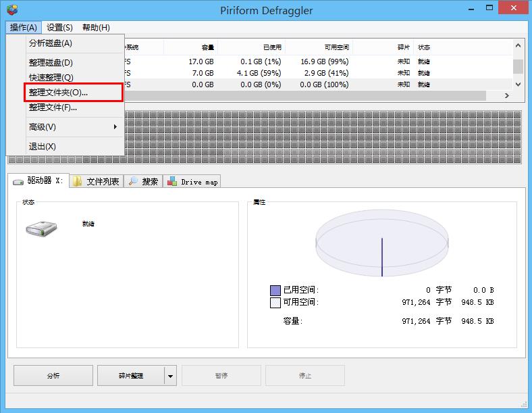Switch to the 文件列表 tab
This screenshot has height=413, width=532.
97,182
